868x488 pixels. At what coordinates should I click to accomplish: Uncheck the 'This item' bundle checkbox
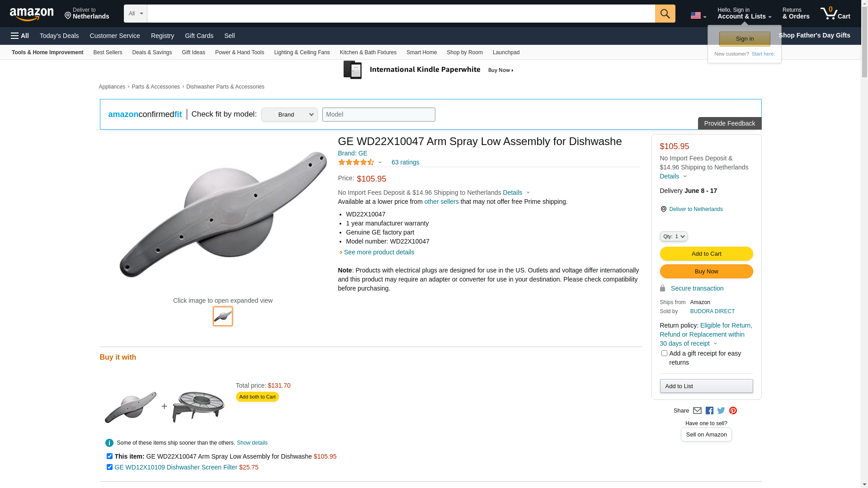click(x=109, y=456)
